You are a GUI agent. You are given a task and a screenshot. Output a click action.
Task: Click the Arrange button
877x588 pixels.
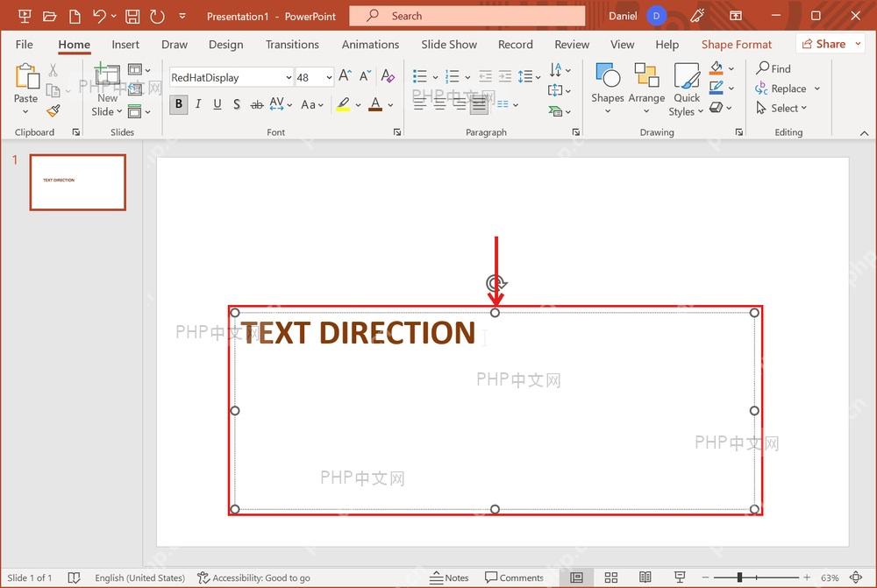646,89
